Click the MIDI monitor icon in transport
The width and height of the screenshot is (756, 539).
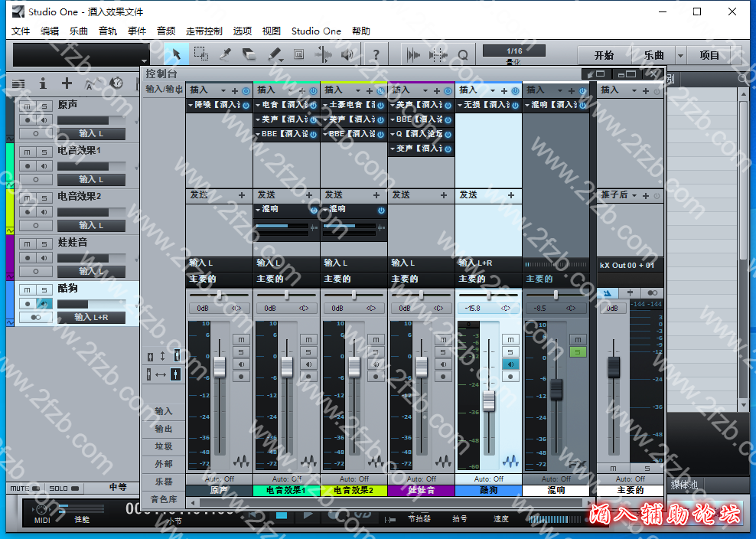tap(41, 509)
